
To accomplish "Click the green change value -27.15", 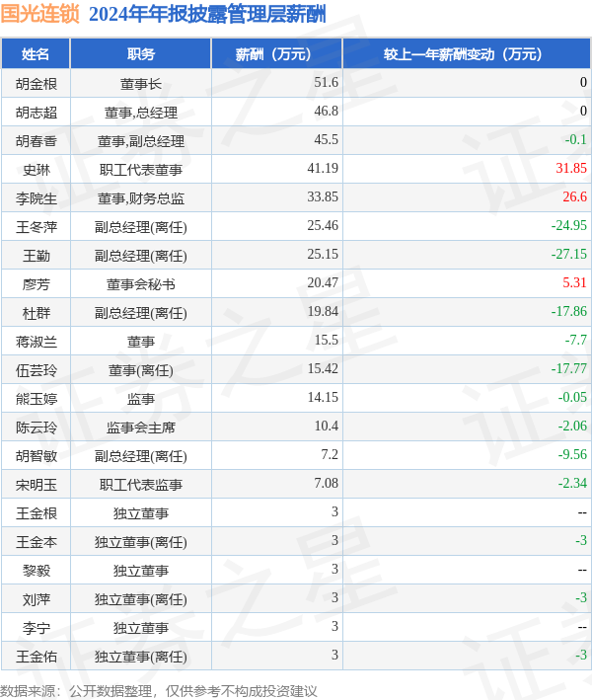I will pos(568,254).
